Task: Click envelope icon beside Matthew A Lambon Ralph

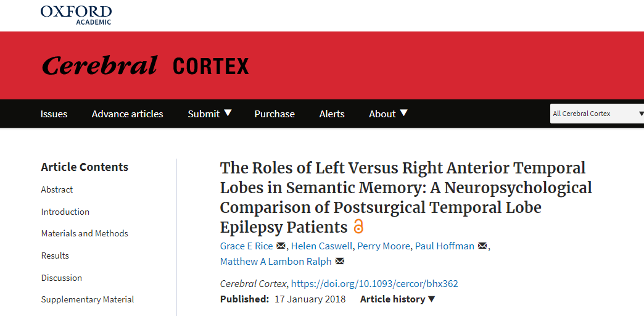Action: pyautogui.click(x=340, y=261)
